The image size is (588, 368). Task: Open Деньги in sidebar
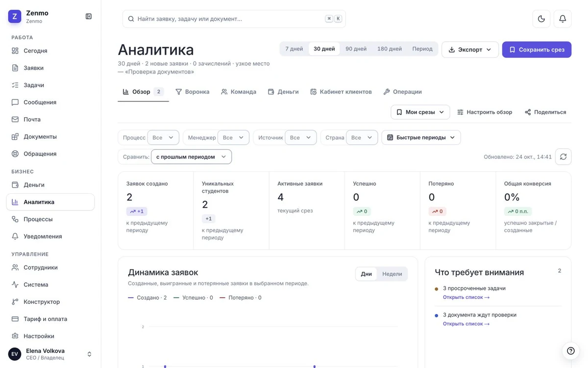[x=50, y=184]
